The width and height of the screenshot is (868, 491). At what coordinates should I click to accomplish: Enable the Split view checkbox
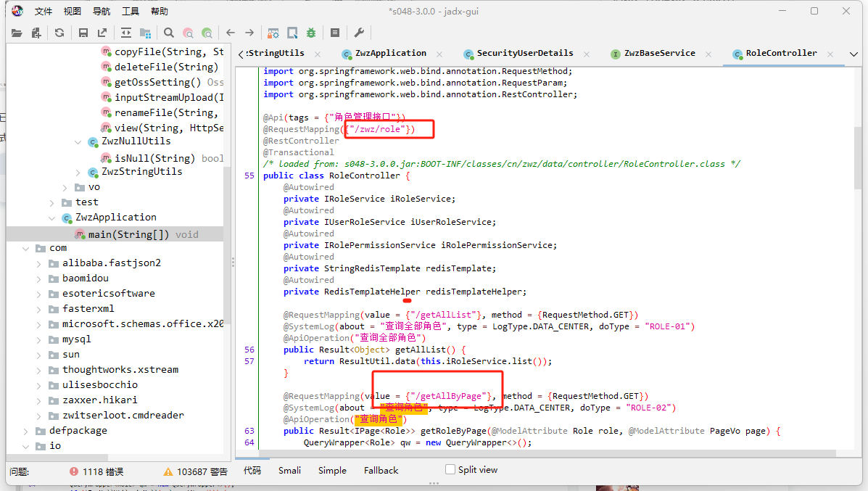pos(450,469)
